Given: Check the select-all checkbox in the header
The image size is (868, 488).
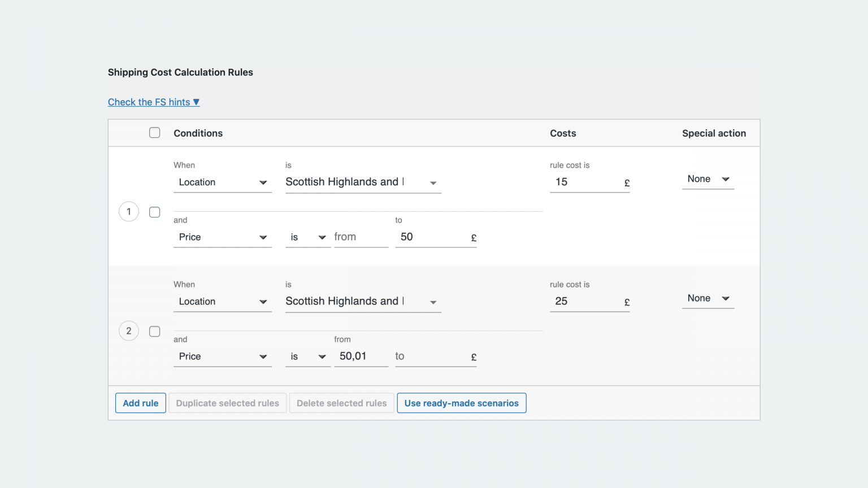Looking at the screenshot, I should pos(154,132).
